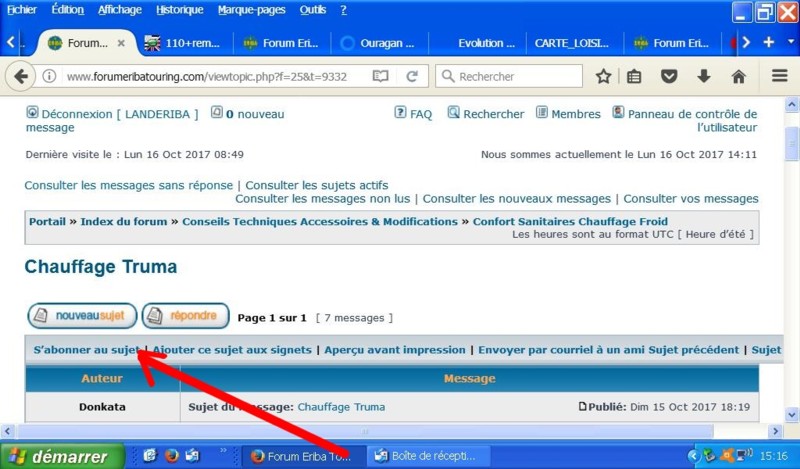Screen dimensions: 800x469
Task: Open the Pocket icon in toolbar
Action: [670, 76]
